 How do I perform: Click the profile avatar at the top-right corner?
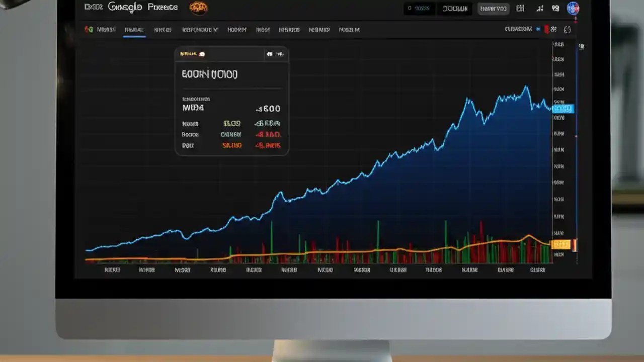tap(573, 9)
